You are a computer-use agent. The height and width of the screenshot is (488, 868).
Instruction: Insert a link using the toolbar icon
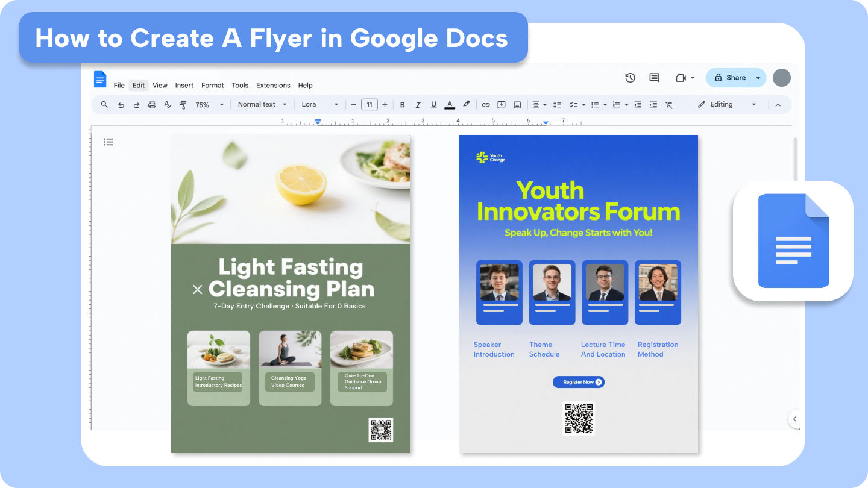tap(486, 104)
